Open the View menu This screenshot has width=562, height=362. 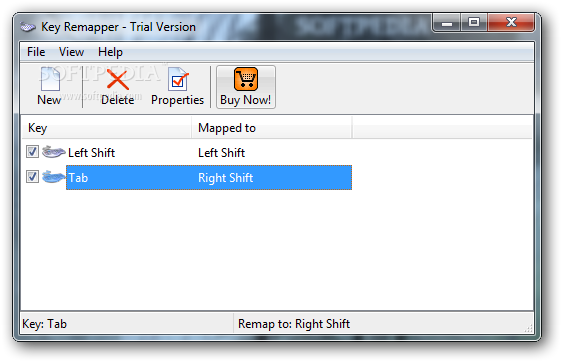click(71, 52)
